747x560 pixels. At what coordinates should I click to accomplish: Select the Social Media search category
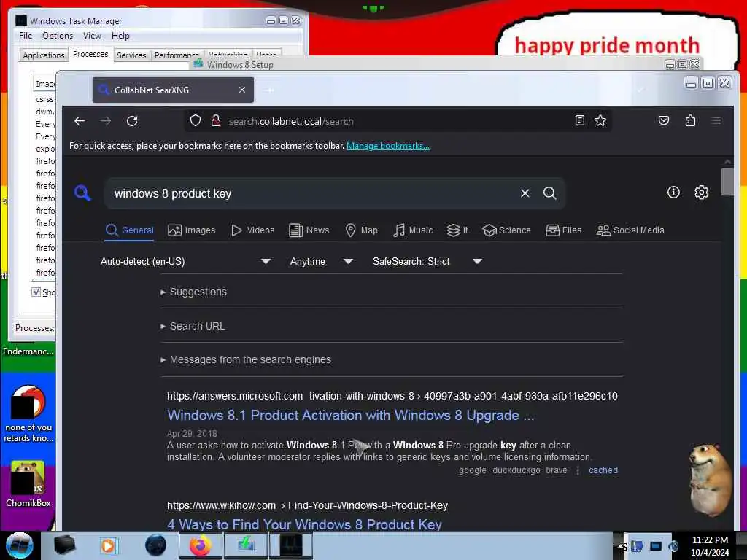click(x=630, y=230)
